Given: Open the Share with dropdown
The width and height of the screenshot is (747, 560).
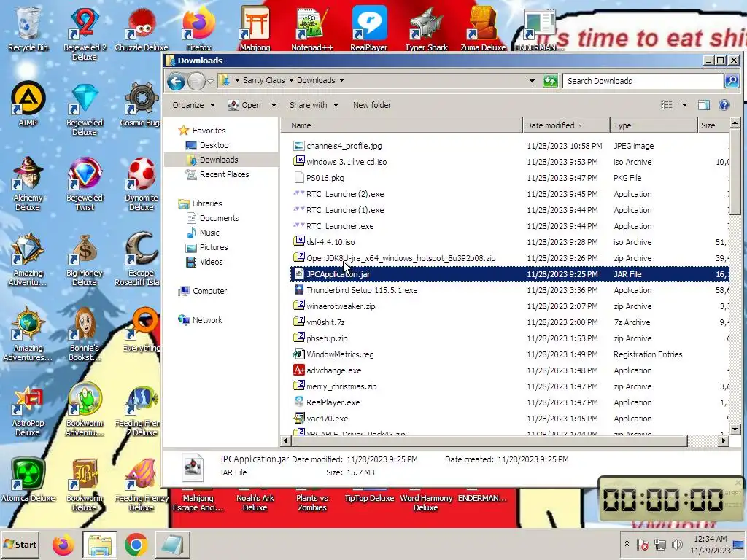Looking at the screenshot, I should (x=314, y=105).
